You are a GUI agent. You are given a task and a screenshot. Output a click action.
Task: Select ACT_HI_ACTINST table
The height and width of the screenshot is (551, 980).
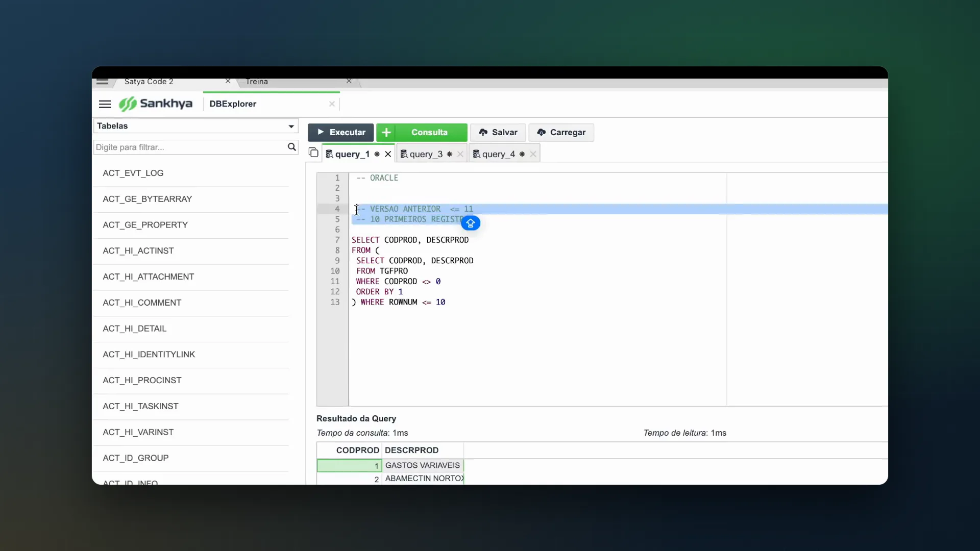tap(191, 251)
